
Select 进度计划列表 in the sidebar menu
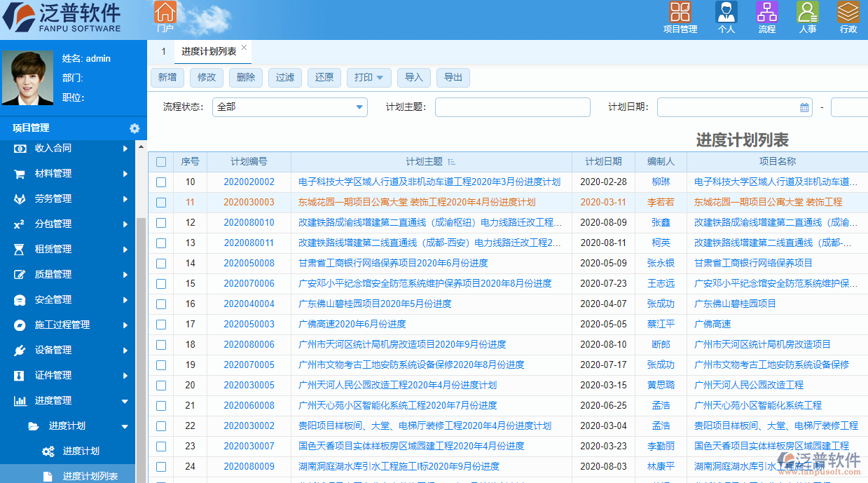(90, 476)
